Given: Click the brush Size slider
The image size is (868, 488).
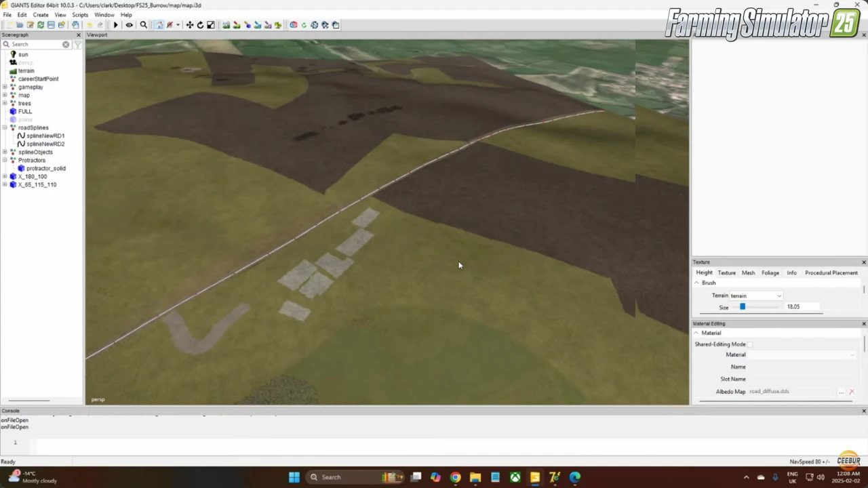Looking at the screenshot, I should pos(743,306).
